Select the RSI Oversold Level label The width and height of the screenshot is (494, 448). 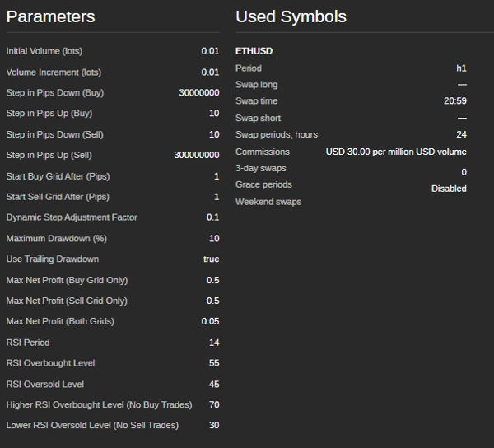(45, 385)
